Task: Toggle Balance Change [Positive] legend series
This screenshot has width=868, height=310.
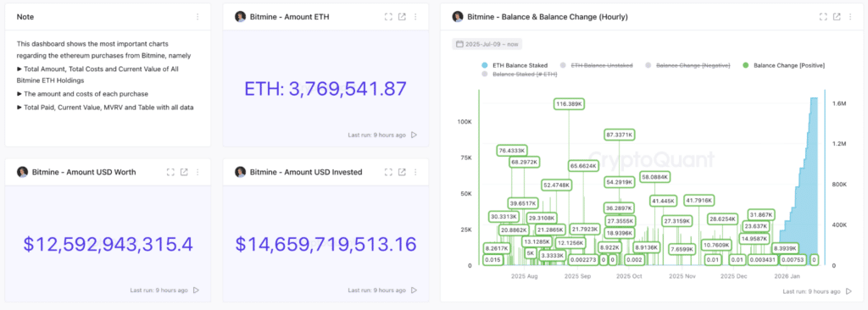Action: (x=784, y=65)
